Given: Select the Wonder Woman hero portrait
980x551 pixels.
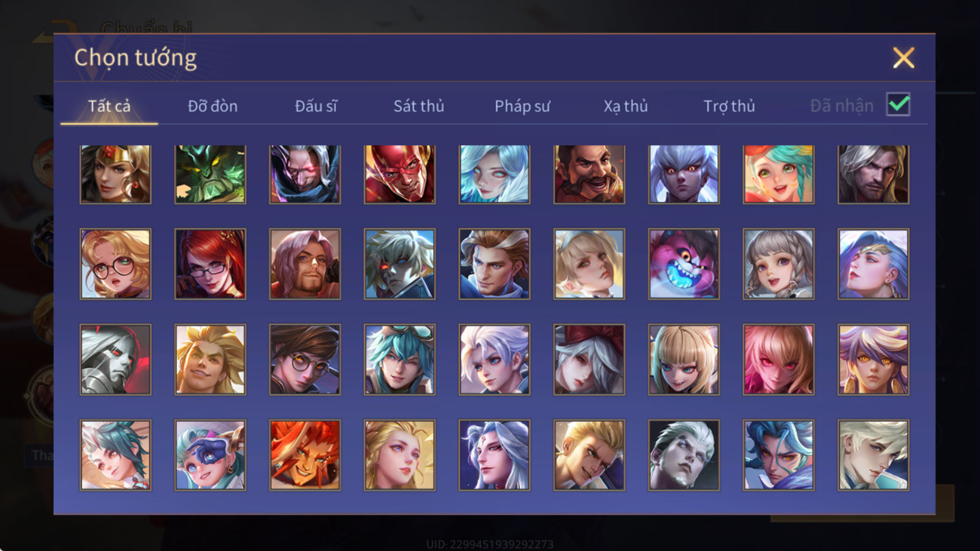Looking at the screenshot, I should click(115, 174).
